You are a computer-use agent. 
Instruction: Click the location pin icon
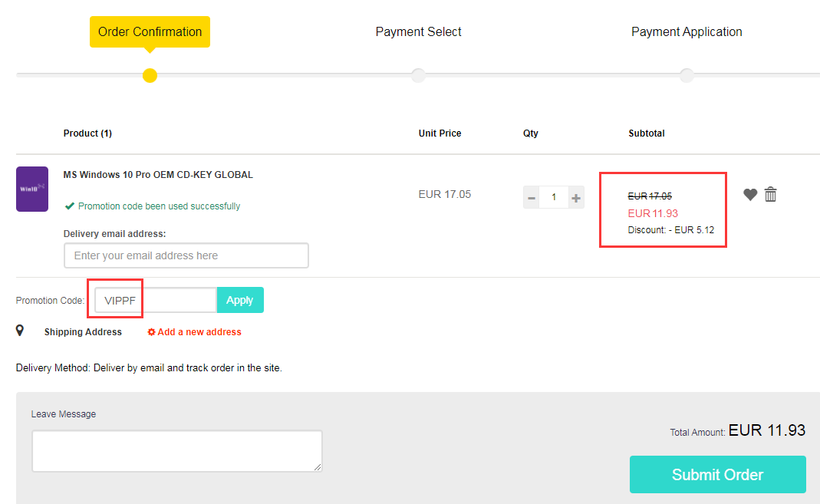point(20,331)
